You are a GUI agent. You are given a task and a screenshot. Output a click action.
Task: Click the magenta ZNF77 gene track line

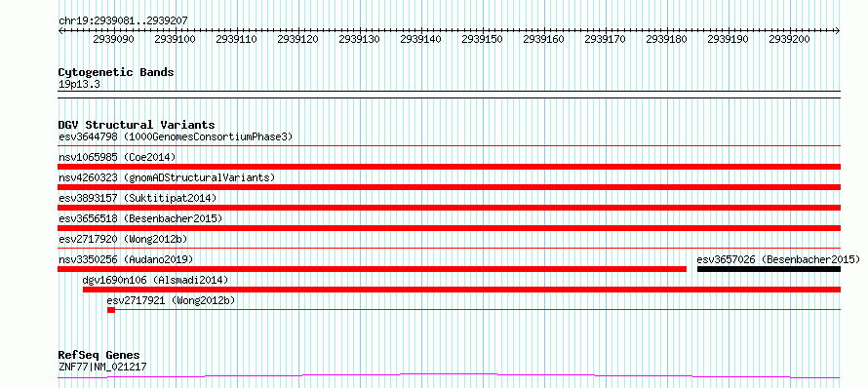[449, 376]
